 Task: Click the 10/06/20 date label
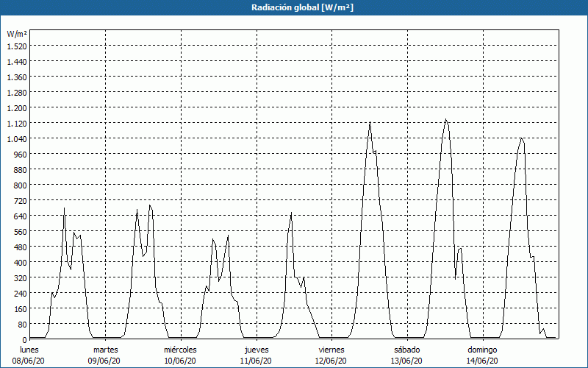click(179, 361)
